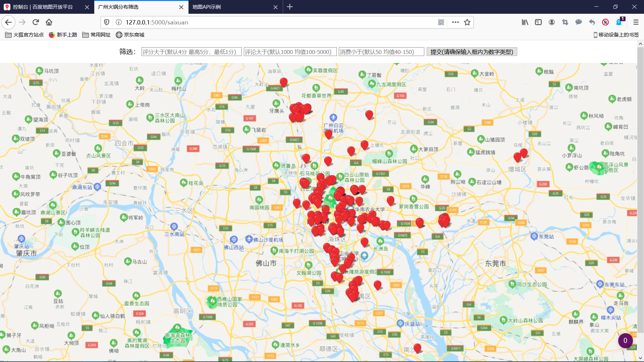
Task: Bookmark this page with the star icon
Action: coord(467,22)
